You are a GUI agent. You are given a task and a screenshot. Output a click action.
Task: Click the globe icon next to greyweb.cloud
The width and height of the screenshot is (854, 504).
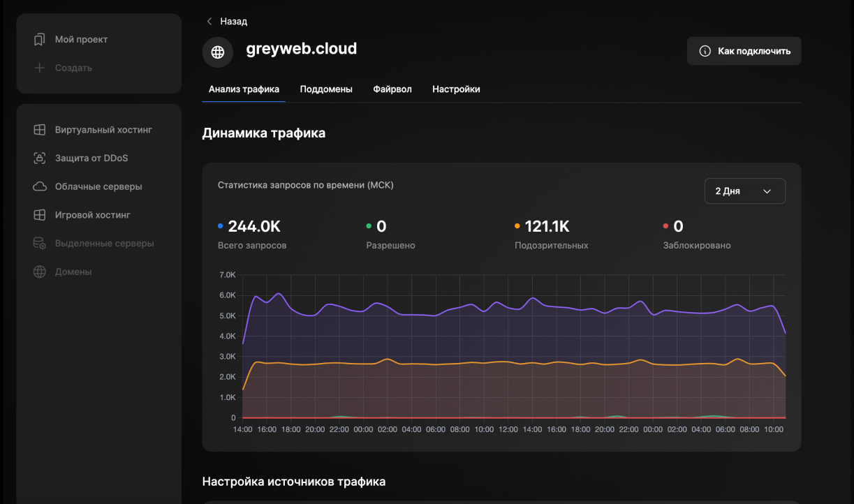(218, 52)
